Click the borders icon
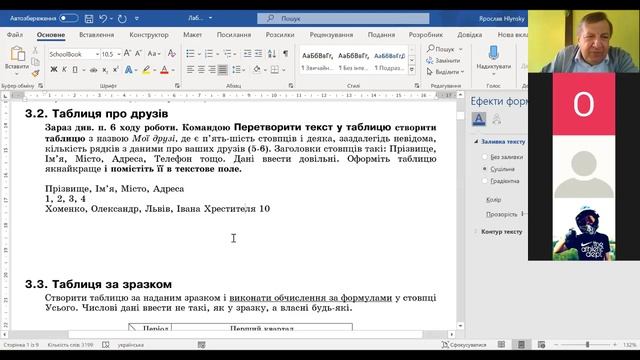Viewport: 640px width, 360px height. [275, 70]
